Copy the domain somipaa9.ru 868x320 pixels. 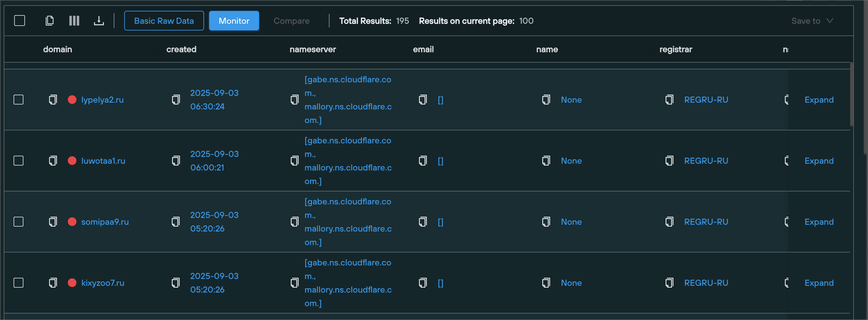[x=53, y=222]
